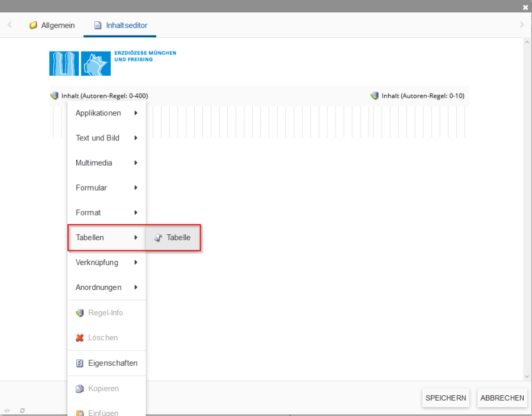The width and height of the screenshot is (532, 416).
Task: Click the refresh icon at bottom left
Action: point(22,410)
